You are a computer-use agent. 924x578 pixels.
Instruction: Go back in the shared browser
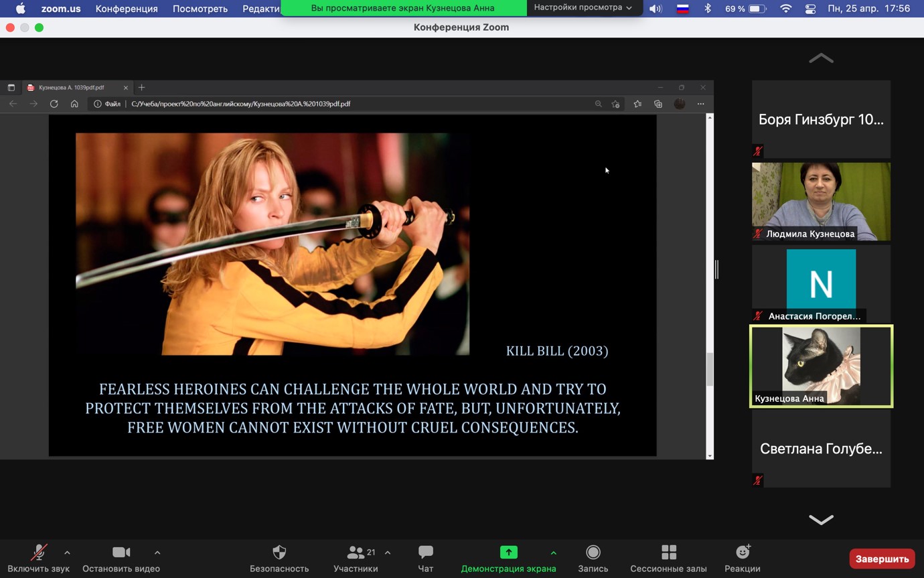(x=13, y=104)
